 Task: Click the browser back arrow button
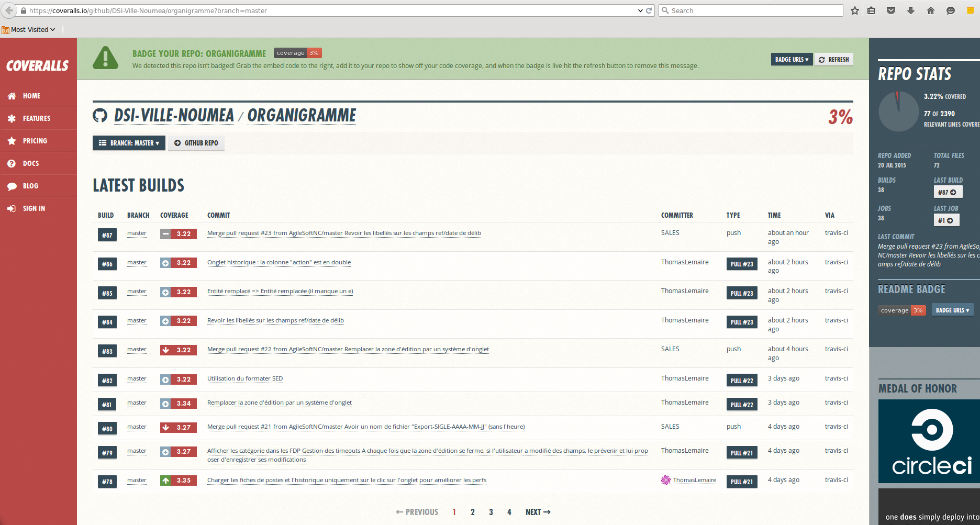click(9, 10)
